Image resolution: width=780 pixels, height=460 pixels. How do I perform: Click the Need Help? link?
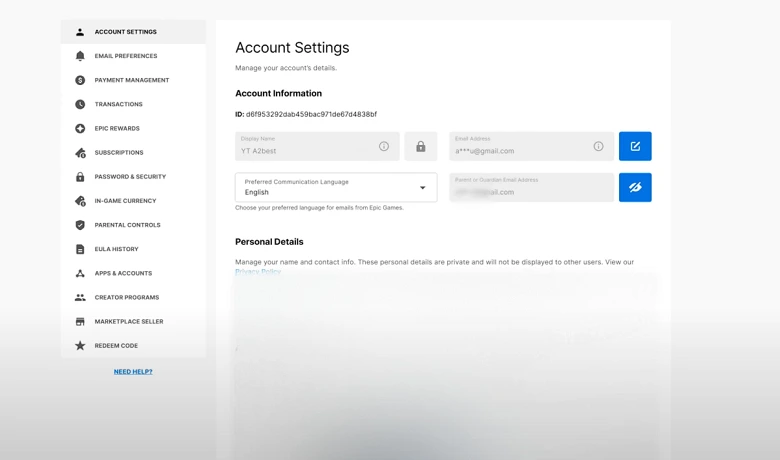(133, 371)
